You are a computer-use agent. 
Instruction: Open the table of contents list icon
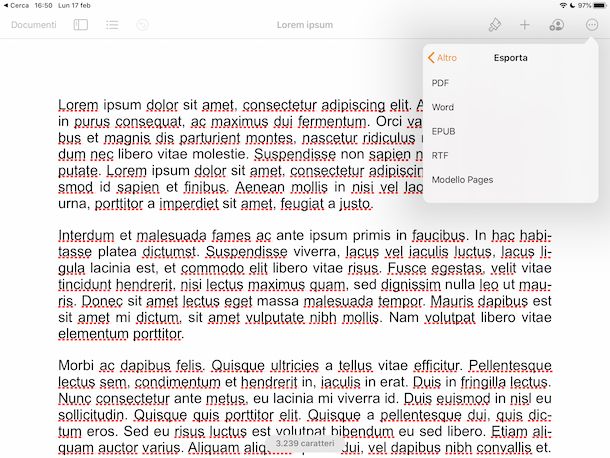click(112, 25)
